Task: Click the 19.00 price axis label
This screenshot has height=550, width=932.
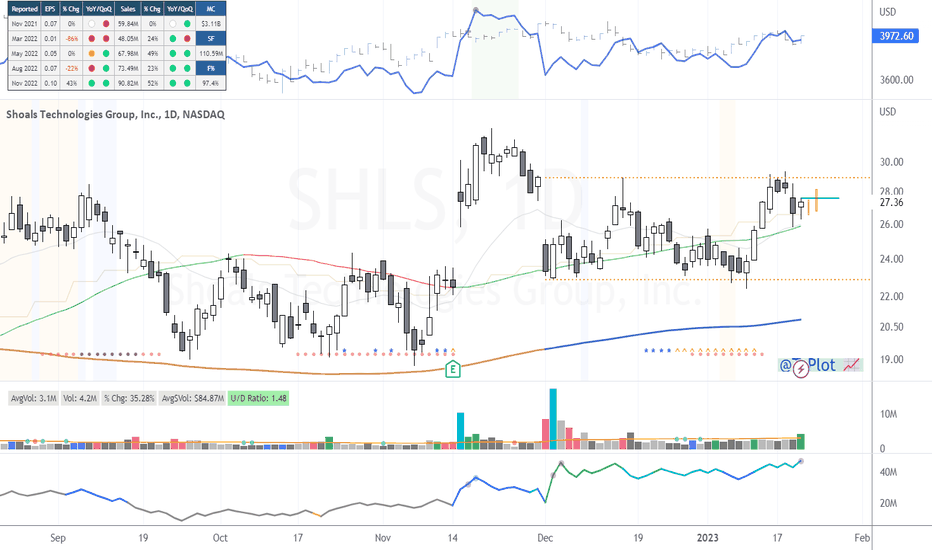Action: 892,359
